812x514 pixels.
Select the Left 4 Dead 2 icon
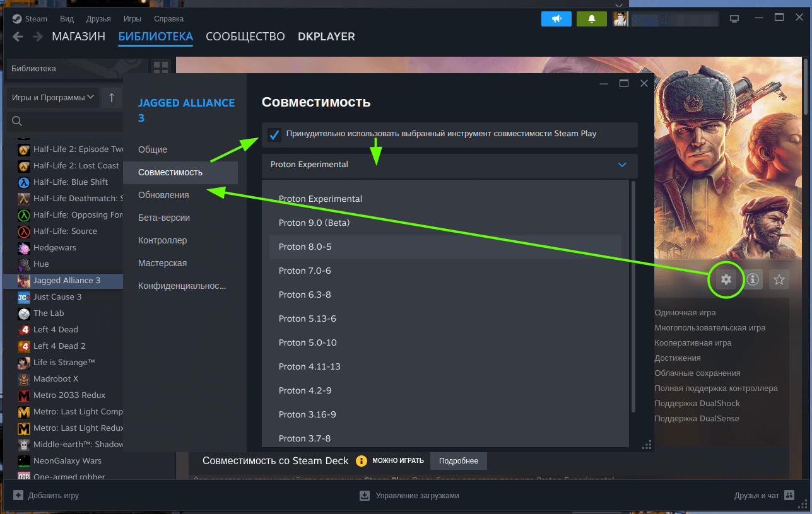pyautogui.click(x=24, y=346)
